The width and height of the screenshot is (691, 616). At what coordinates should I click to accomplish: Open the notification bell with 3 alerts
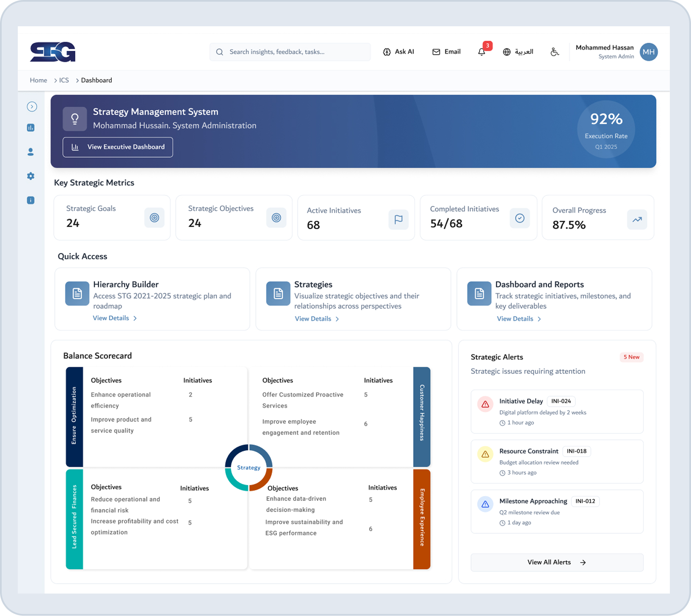482,52
